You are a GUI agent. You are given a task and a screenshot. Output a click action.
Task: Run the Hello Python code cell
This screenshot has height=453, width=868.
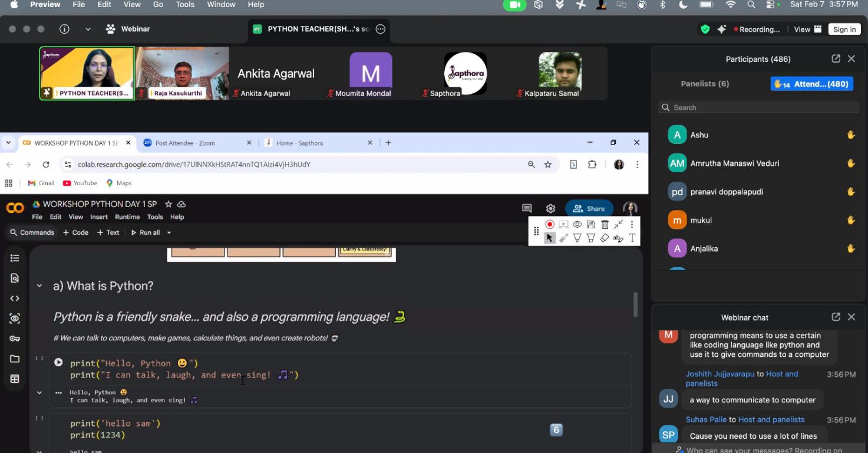point(58,362)
